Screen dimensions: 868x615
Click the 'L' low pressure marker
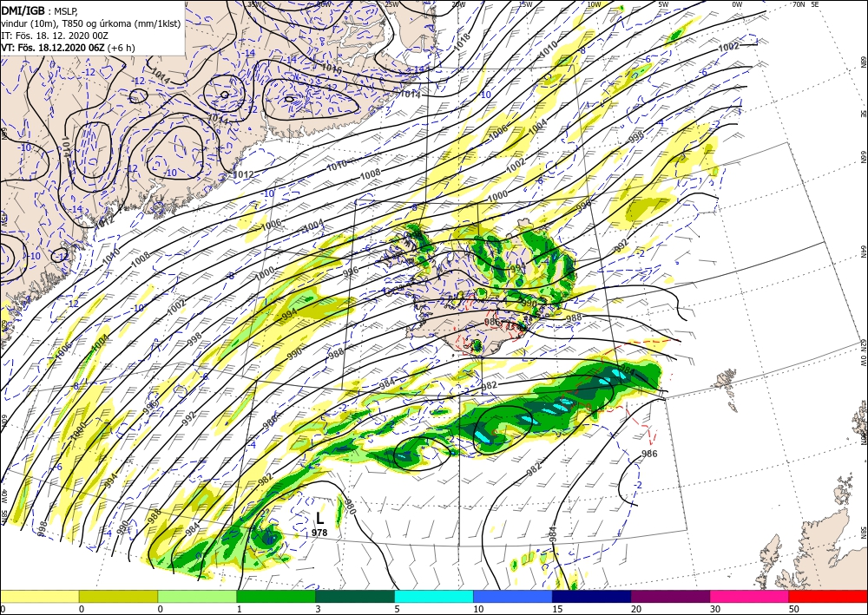coord(320,518)
